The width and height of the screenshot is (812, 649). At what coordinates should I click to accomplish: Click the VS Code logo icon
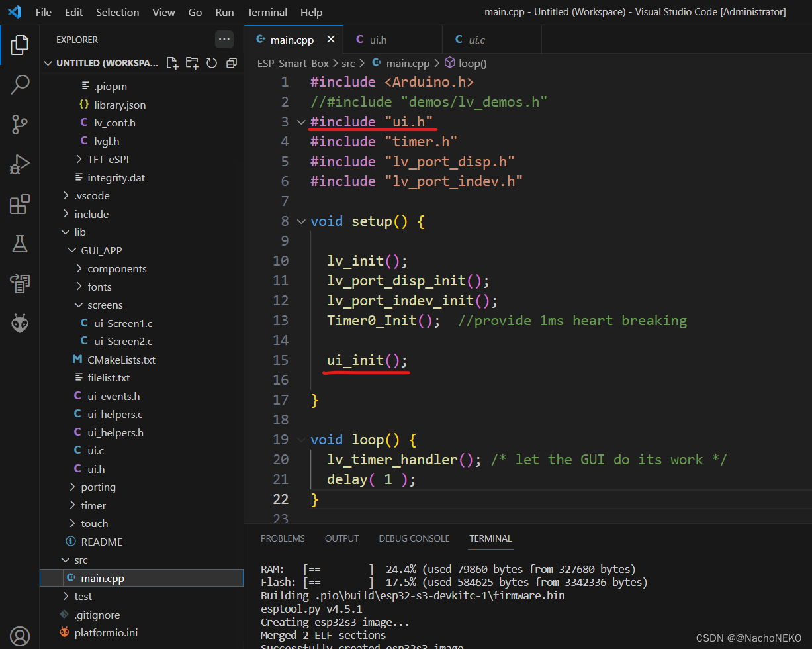tap(15, 12)
